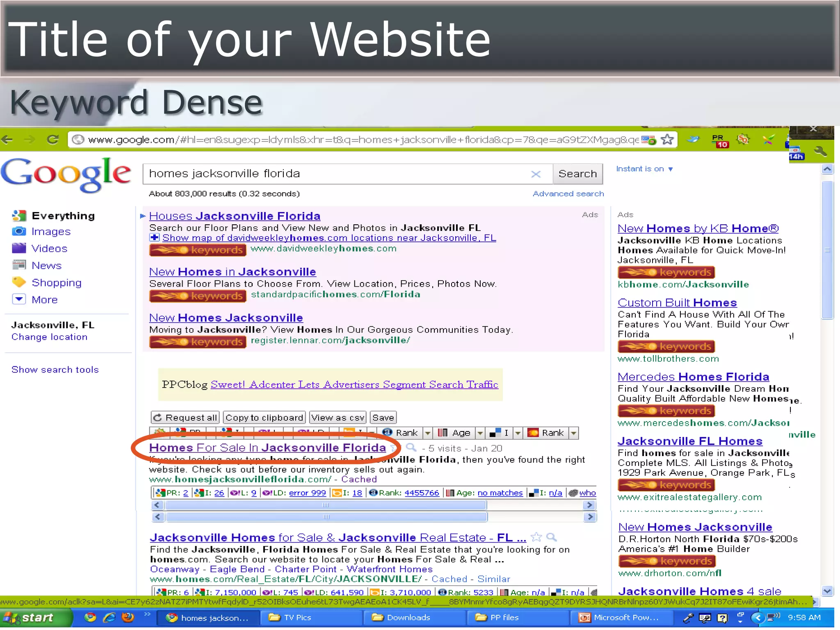Bookmark page with the star icon
This screenshot has height=630, width=840.
[667, 139]
